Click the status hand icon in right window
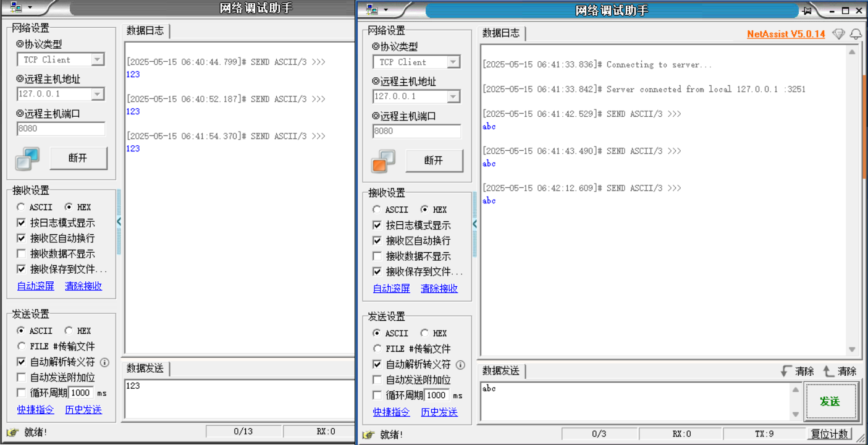Image resolution: width=868 pixels, height=445 pixels. coord(368,434)
